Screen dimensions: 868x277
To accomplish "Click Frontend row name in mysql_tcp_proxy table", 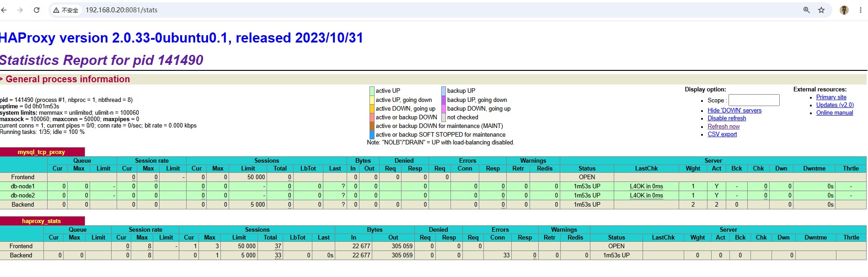I will click(x=23, y=177).
